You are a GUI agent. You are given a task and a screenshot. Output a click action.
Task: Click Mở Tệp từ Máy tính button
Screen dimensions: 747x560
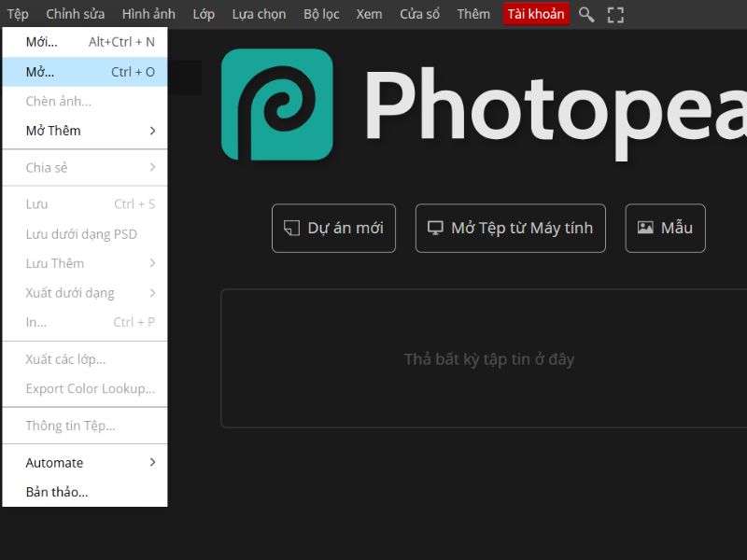pos(510,228)
